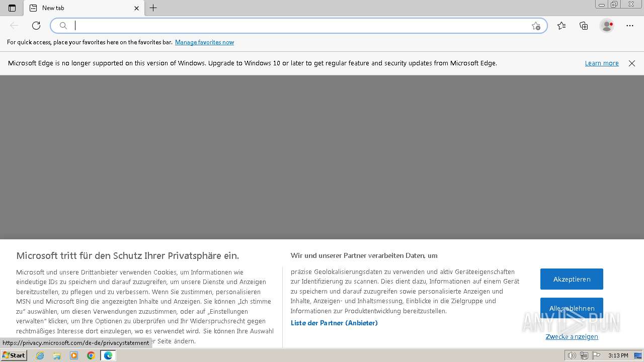The height and width of the screenshot is (362, 644).
Task: Launch Google Chrome from taskbar
Action: point(91,355)
